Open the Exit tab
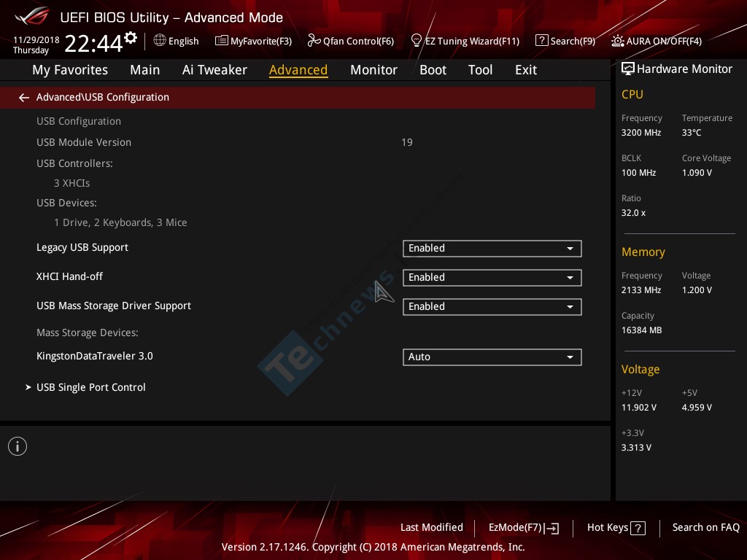 point(526,70)
